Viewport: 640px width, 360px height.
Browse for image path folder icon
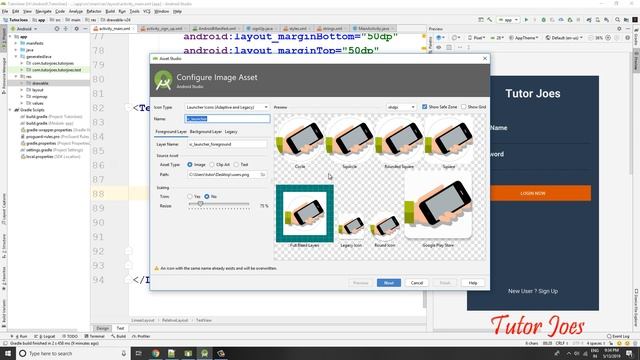[x=263, y=175]
